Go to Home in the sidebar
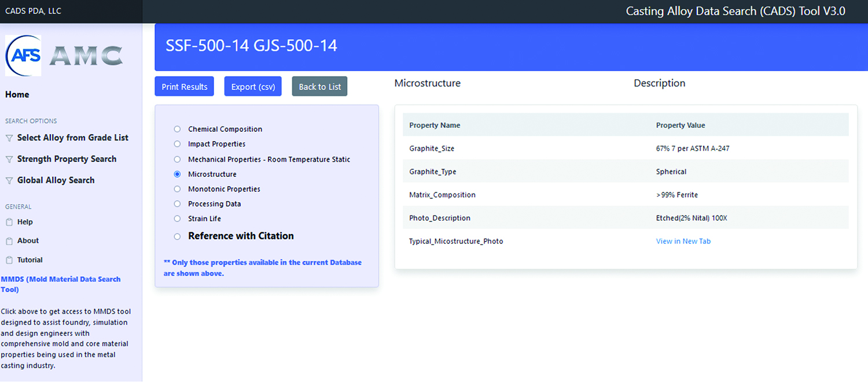868x382 pixels. (17, 95)
